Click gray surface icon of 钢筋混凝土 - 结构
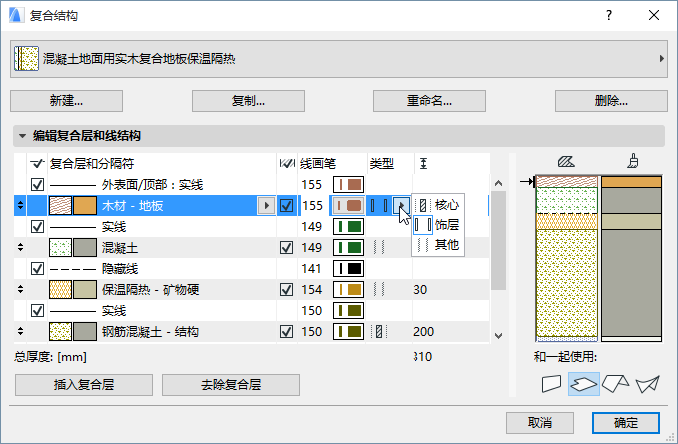 coord(85,332)
